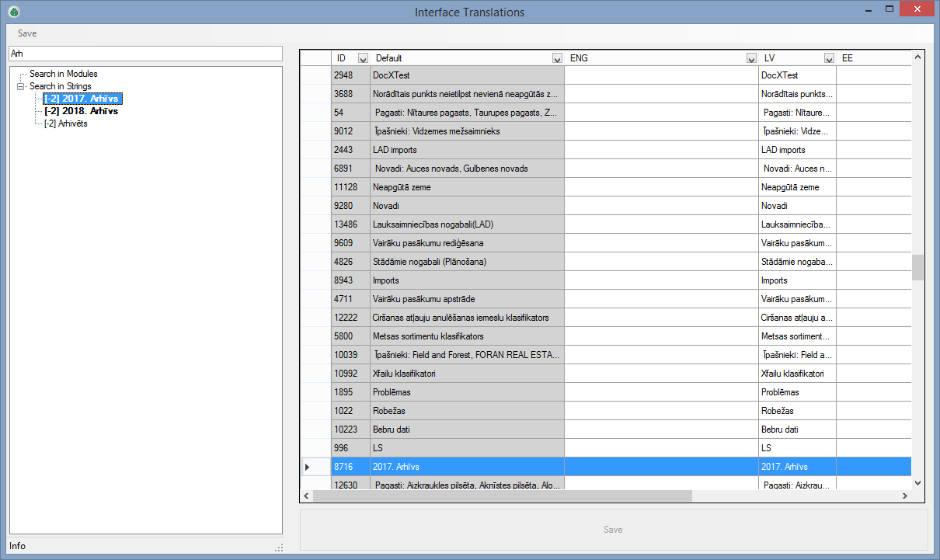940x560 pixels.
Task: Click the LV column filter icon
Action: pyautogui.click(x=829, y=57)
